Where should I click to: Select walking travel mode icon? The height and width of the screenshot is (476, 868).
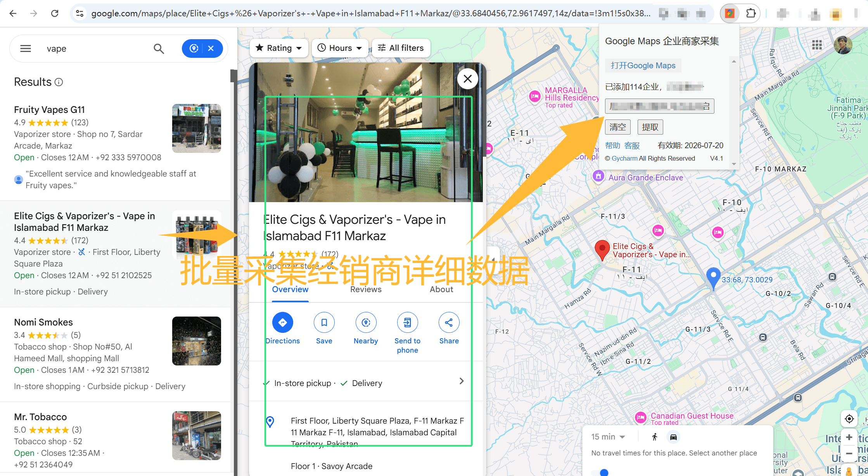(655, 437)
